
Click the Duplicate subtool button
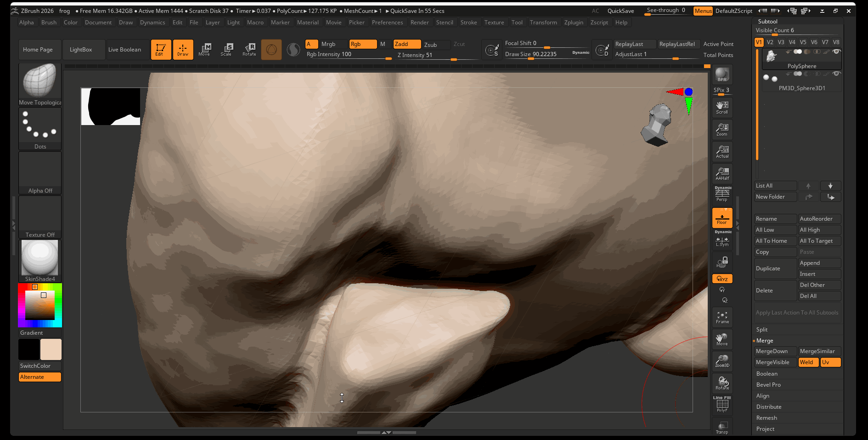pos(775,269)
